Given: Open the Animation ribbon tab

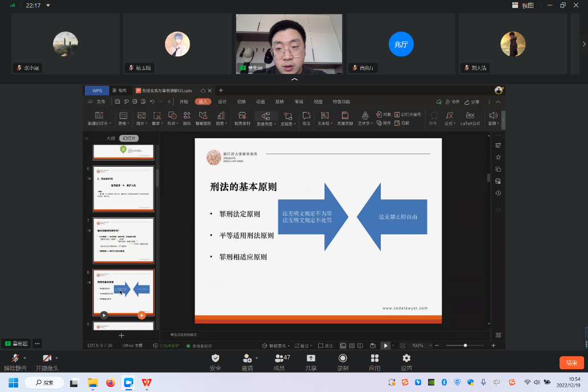Looking at the screenshot, I should click(260, 102).
